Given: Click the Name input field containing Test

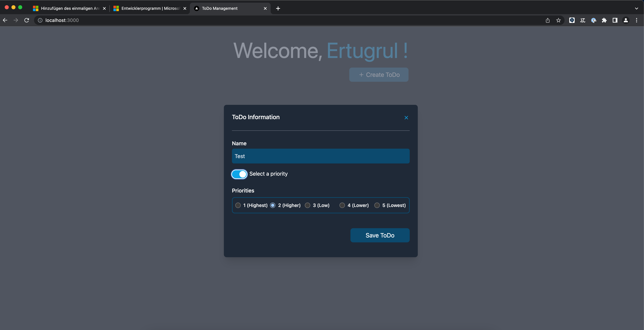Looking at the screenshot, I should coord(320,156).
